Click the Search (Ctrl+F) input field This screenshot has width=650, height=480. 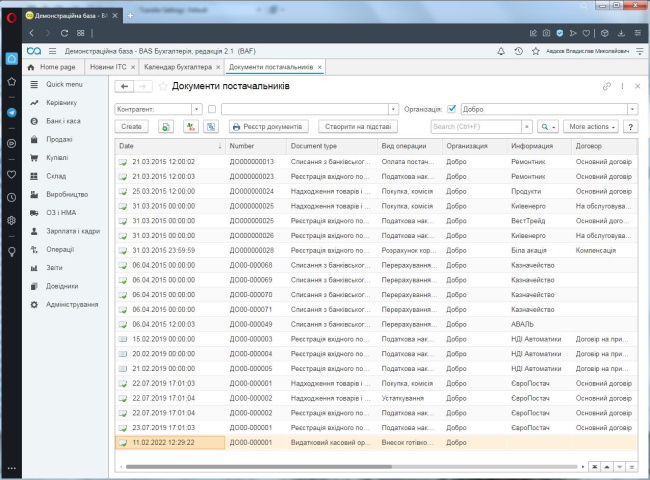(x=476, y=127)
